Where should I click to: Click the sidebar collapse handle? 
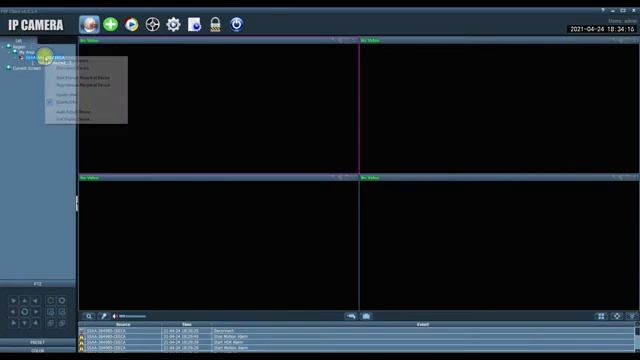pos(77,204)
